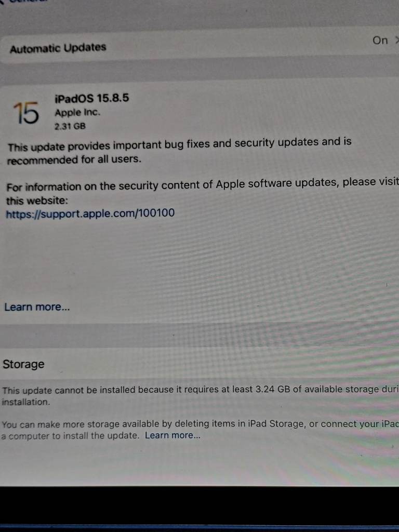The image size is (399, 532).
Task: Tap the 'recommended for all users' line
Action: (x=74, y=160)
